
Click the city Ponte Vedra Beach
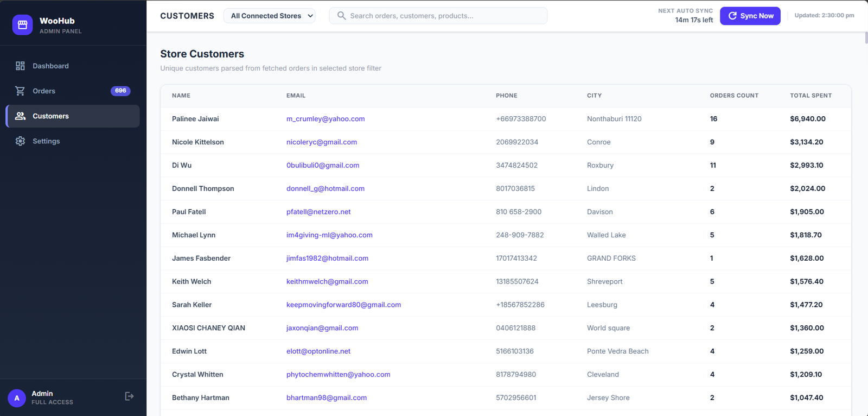click(618, 351)
